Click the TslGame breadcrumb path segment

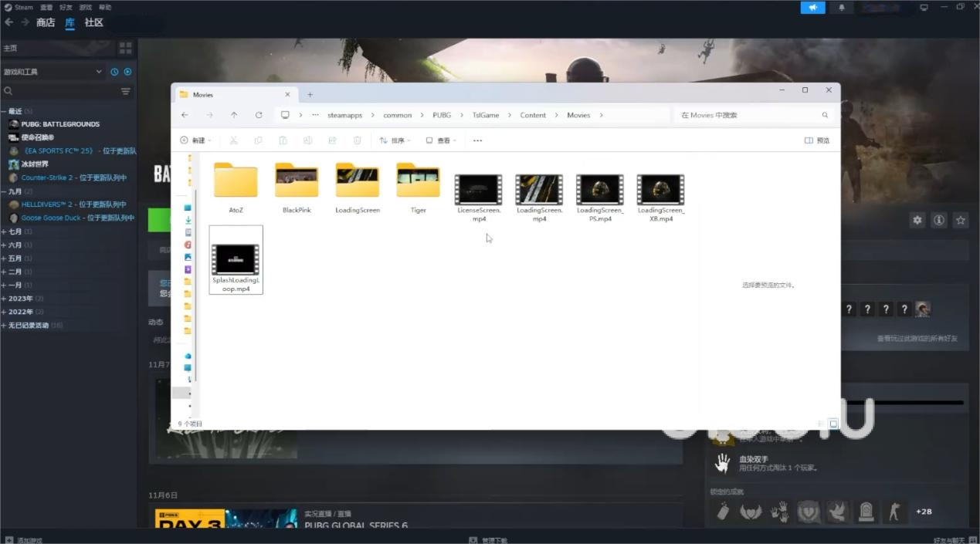coord(486,115)
